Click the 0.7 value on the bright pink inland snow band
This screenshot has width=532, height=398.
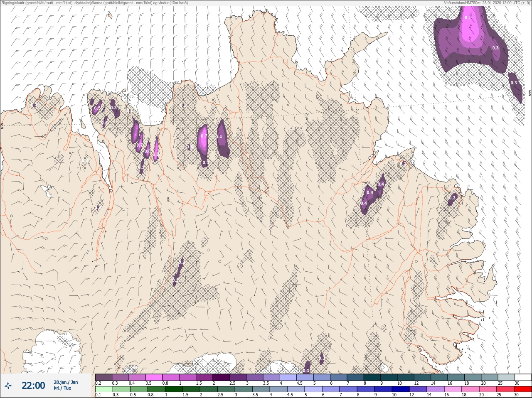click(204, 136)
